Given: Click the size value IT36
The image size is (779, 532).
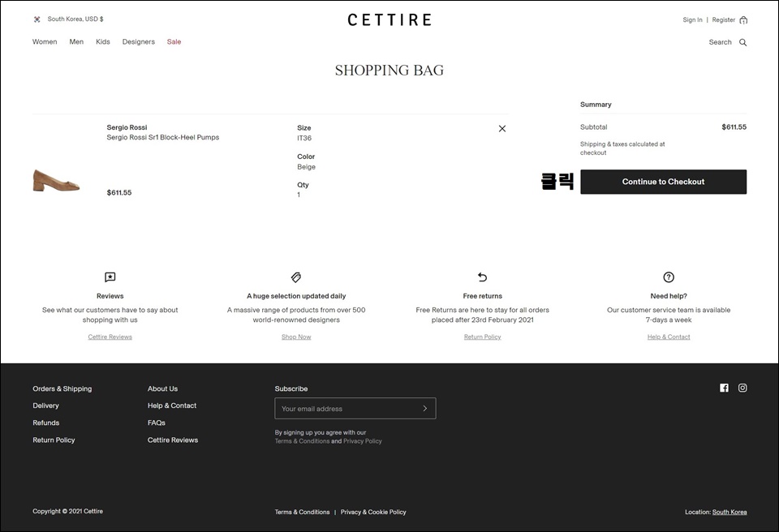Looking at the screenshot, I should (304, 138).
